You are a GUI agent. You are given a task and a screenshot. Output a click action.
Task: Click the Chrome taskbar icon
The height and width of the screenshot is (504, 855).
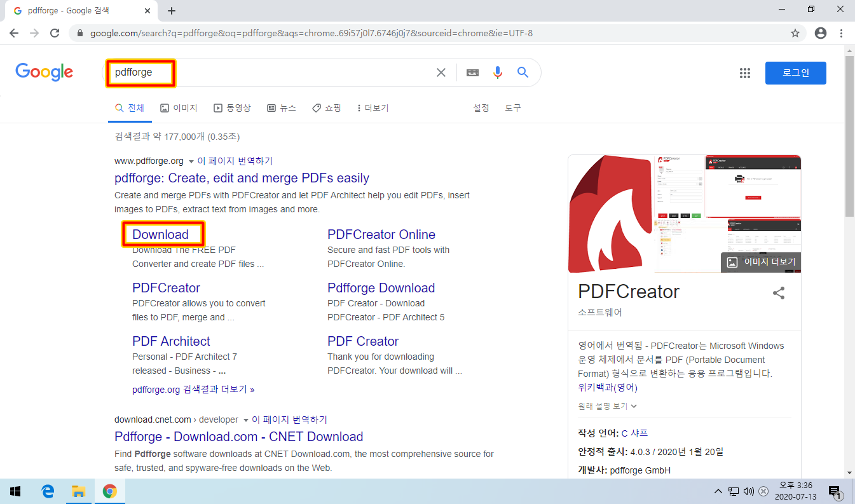(110, 491)
